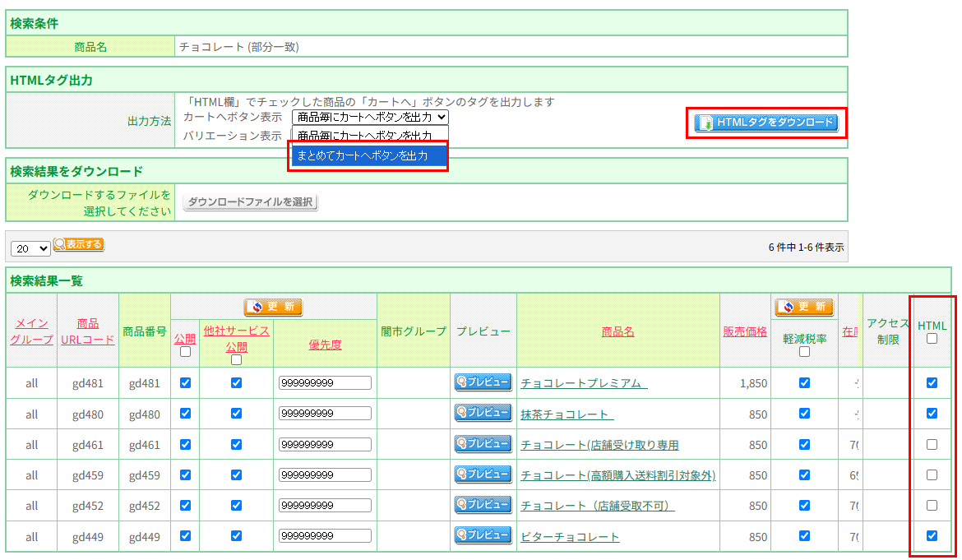Enable HTML checkbox for gd461 row
962x560 pixels.
point(930,443)
